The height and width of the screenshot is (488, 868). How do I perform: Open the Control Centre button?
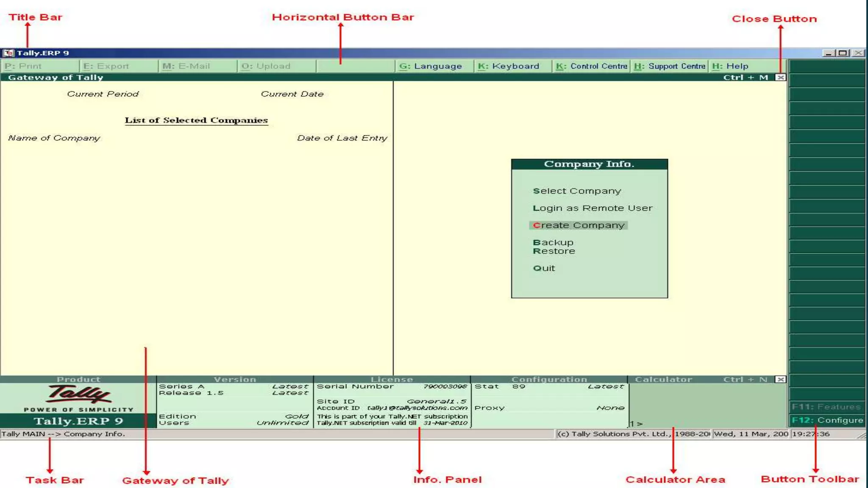tap(591, 66)
